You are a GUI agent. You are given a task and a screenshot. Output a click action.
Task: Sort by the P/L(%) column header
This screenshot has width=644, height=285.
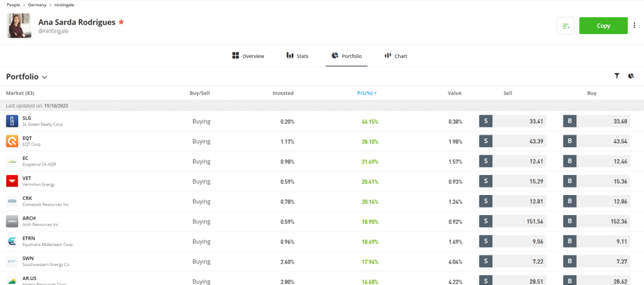(367, 93)
